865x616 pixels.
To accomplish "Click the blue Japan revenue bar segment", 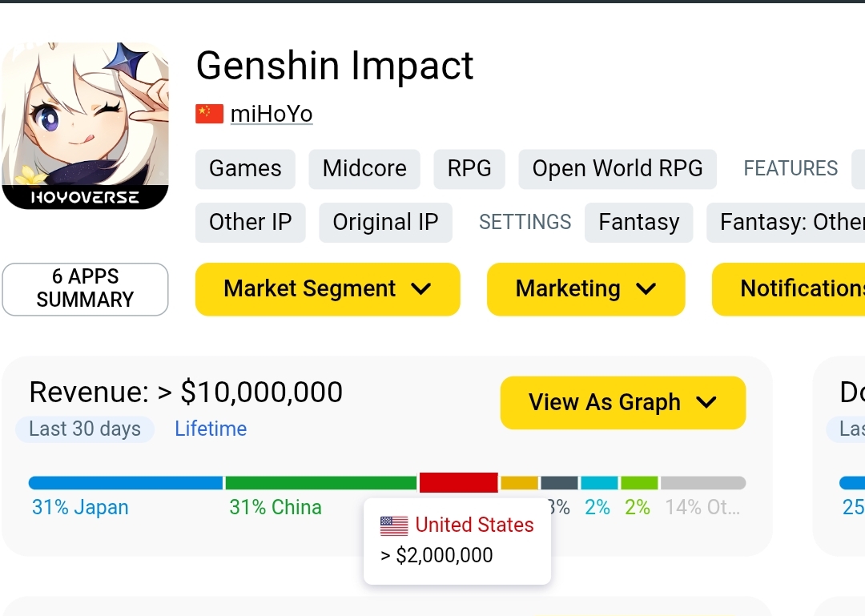I will tap(126, 483).
